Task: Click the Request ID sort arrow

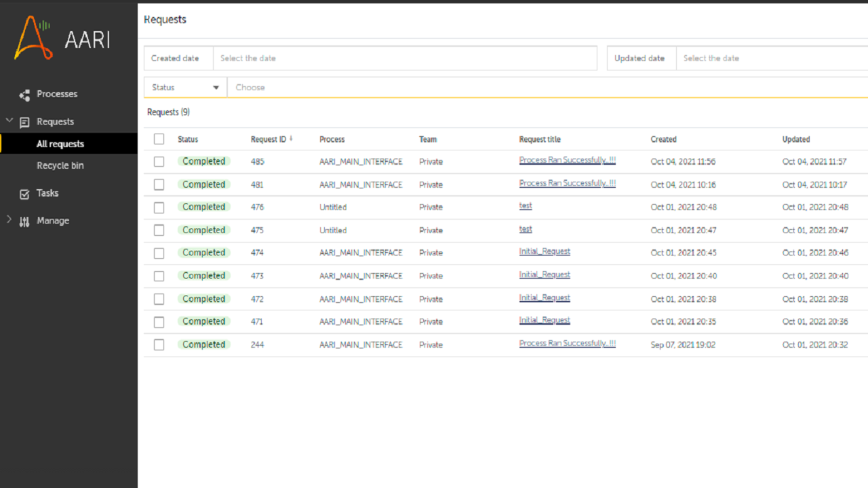Action: 291,139
